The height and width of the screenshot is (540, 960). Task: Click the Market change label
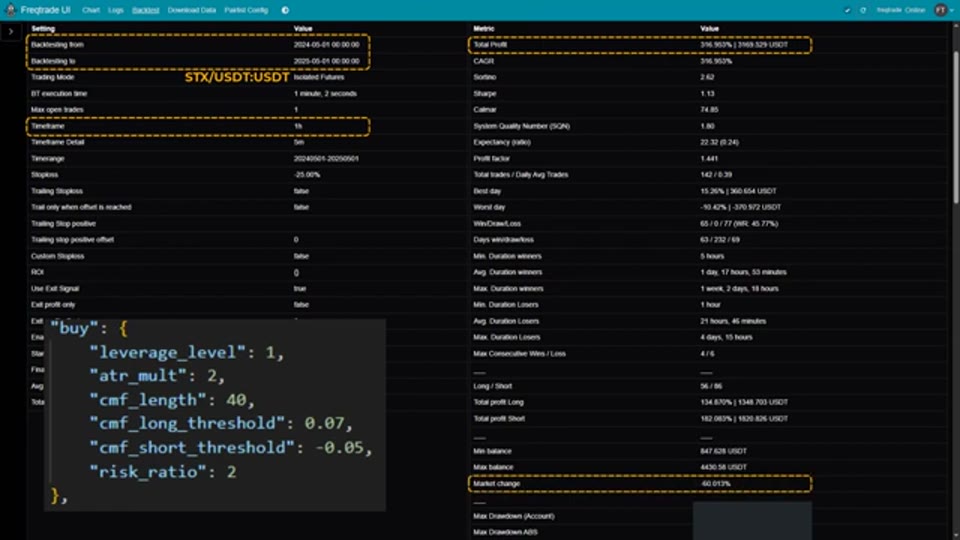497,484
